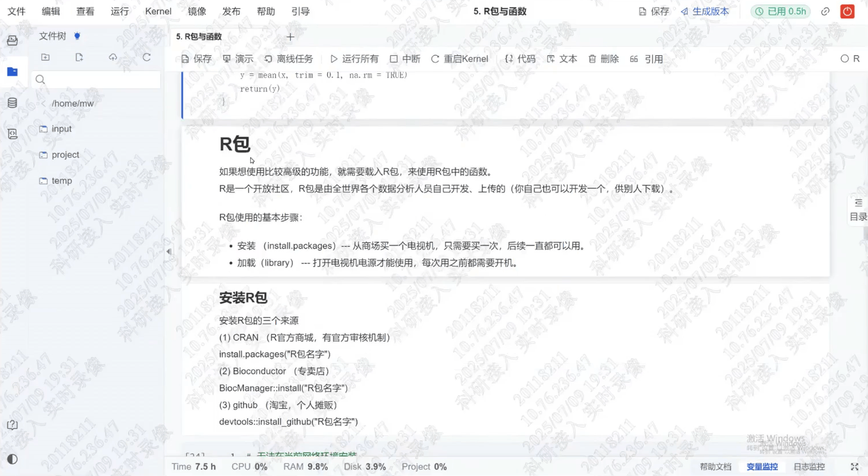Image resolution: width=868 pixels, height=476 pixels.
Task: Click 重启Kernel button in toolbar
Action: (x=459, y=59)
